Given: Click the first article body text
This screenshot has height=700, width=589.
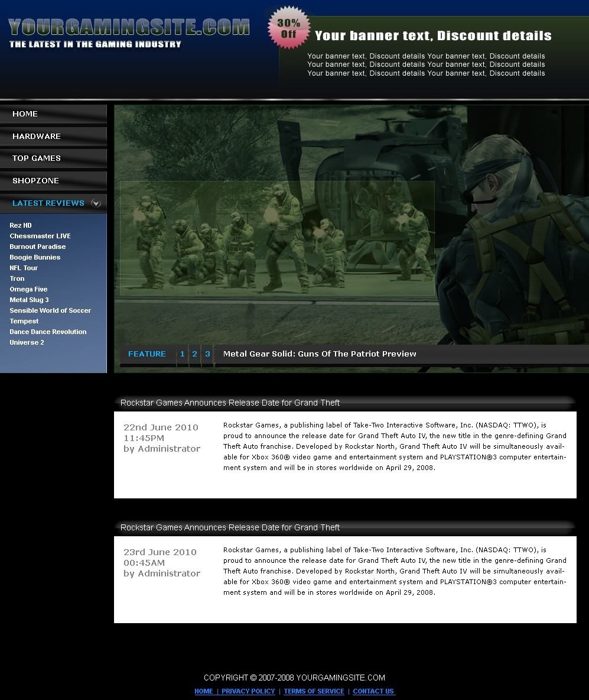Looking at the screenshot, I should click(395, 446).
